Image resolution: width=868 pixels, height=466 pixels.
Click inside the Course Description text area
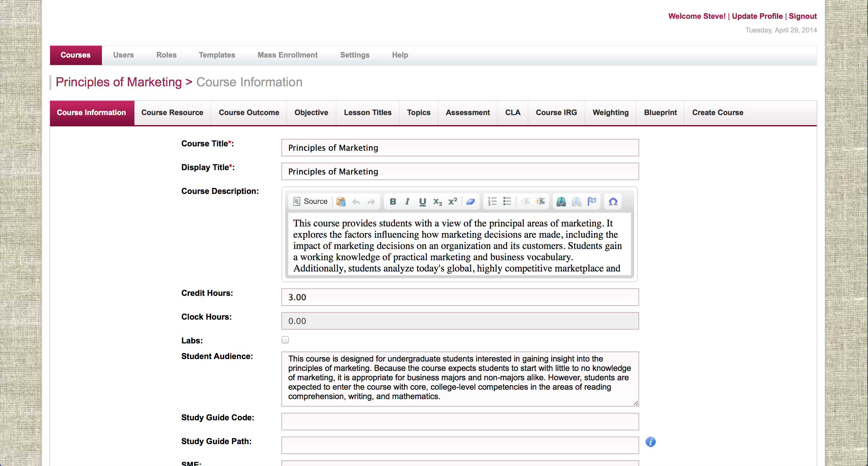tap(459, 244)
